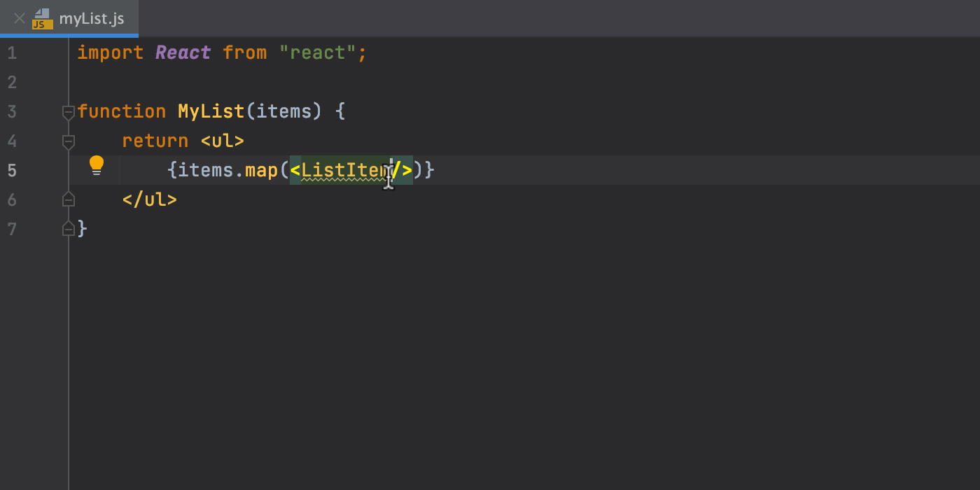
Task: Click line number 3 in the gutter
Action: 11,112
